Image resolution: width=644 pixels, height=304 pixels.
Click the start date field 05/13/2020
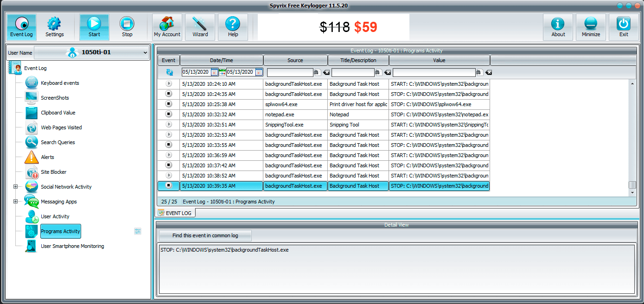[x=196, y=72]
